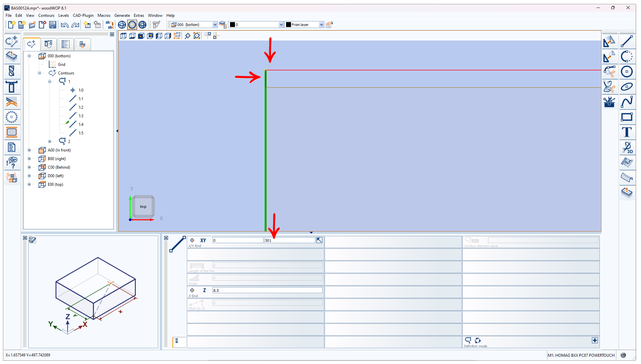
Task: Open the 000 (bottom) level dropdown
Action: point(215,25)
